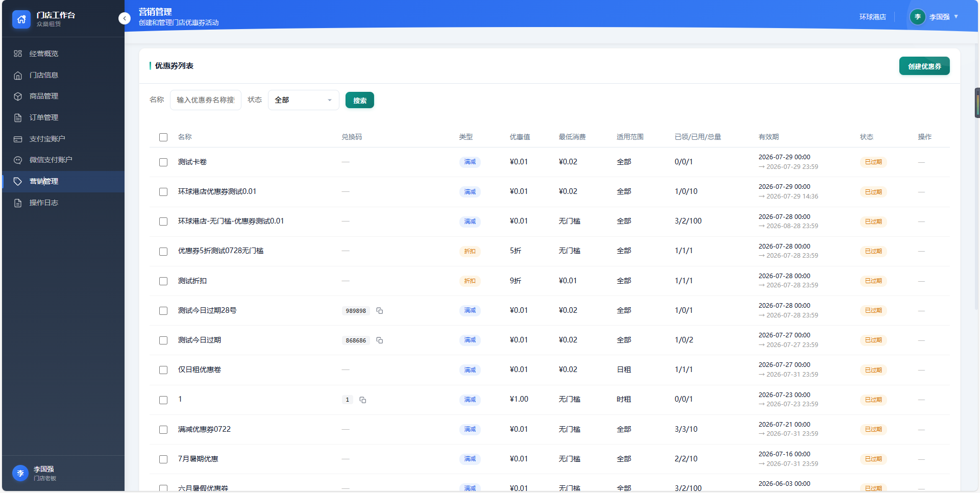Screen dimensions: 980x493
Task: Click the coupon name 测试今日过期
Action: tap(200, 340)
